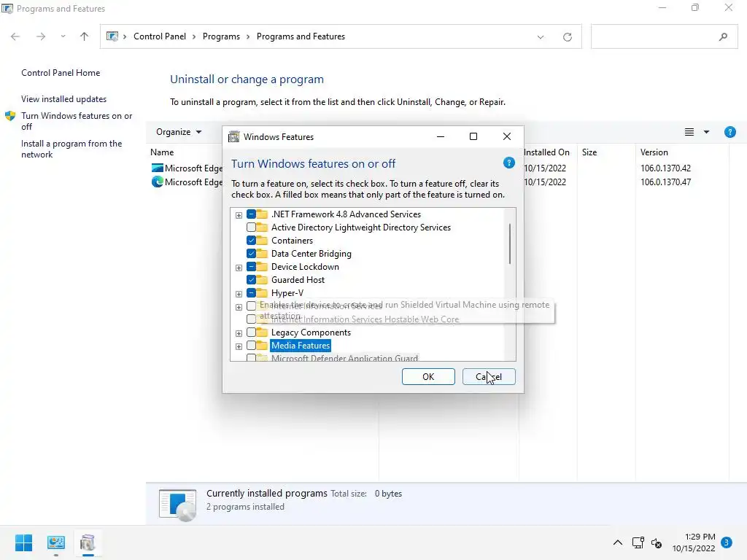Click Programs and Features breadcrumb

point(301,36)
